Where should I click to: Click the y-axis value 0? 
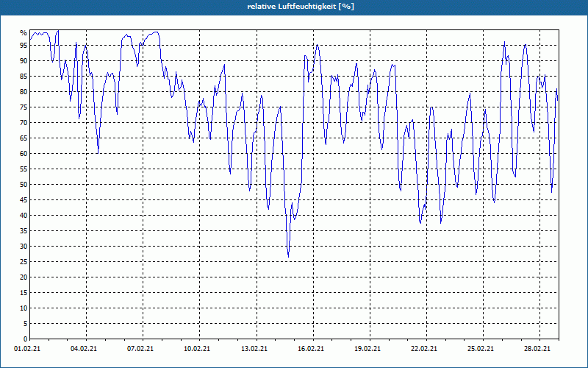coord(25,339)
